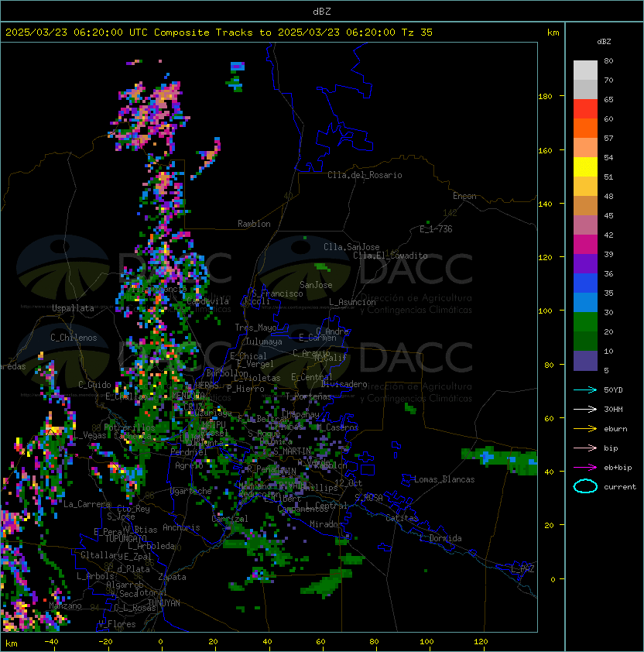Click the 'TUNUYAN' map label
The image size is (644, 652).
(x=164, y=603)
